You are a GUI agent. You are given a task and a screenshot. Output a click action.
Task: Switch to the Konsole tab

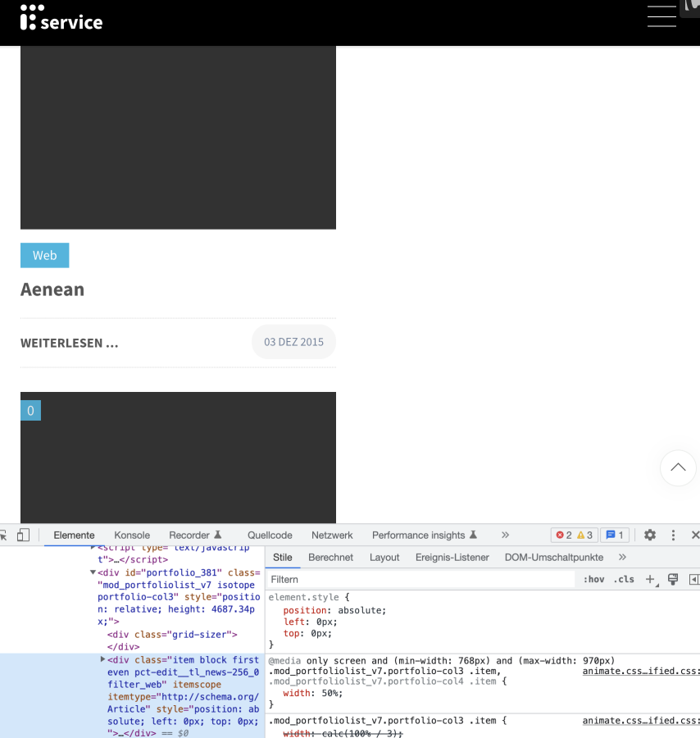[x=132, y=535]
